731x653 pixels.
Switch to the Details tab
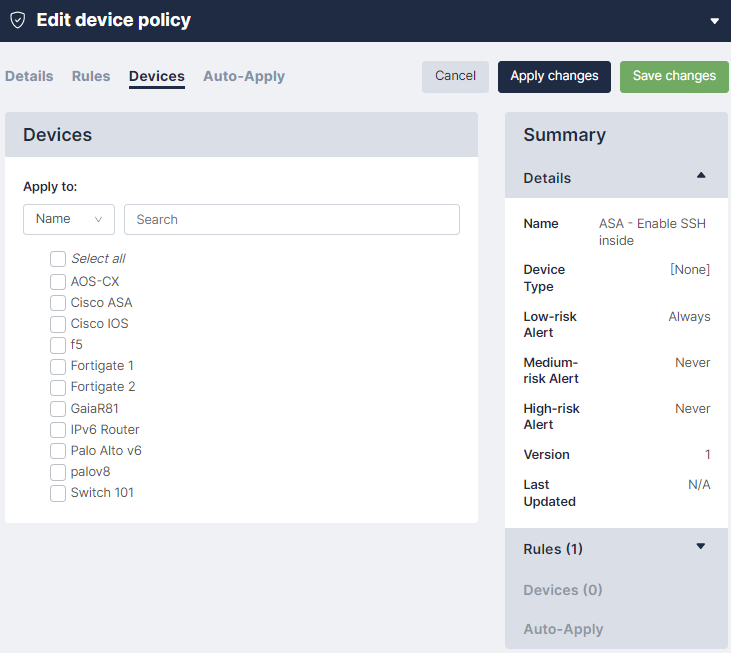29,76
